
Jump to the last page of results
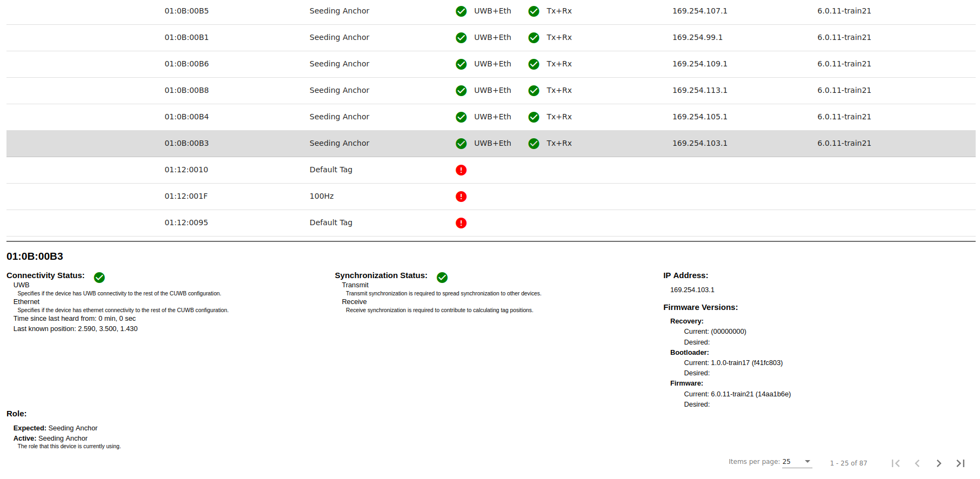pyautogui.click(x=961, y=463)
